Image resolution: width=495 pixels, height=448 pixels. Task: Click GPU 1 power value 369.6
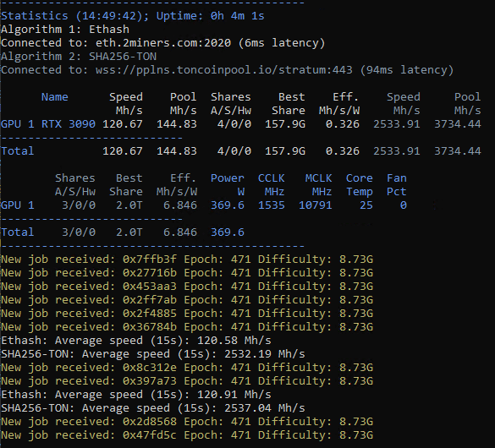coord(228,205)
